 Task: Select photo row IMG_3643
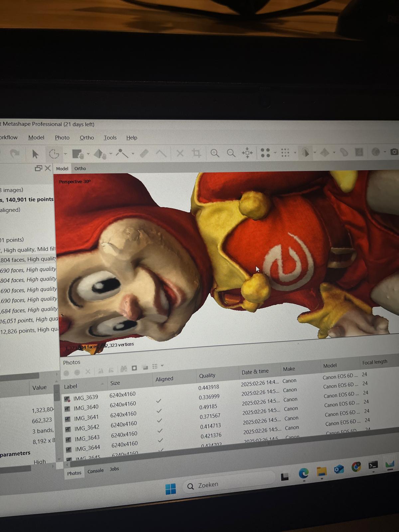(87, 439)
